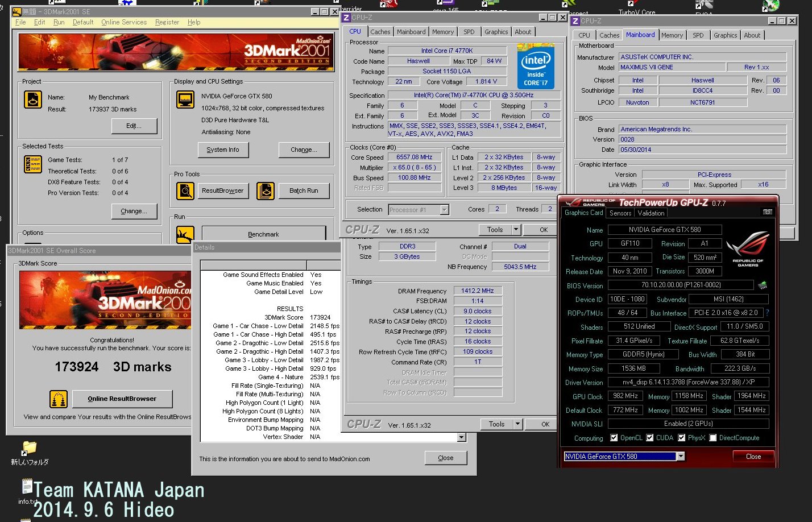Click the ResultBrowser magnifier icon
Viewport: 812px width, 522px height.
coord(185,190)
